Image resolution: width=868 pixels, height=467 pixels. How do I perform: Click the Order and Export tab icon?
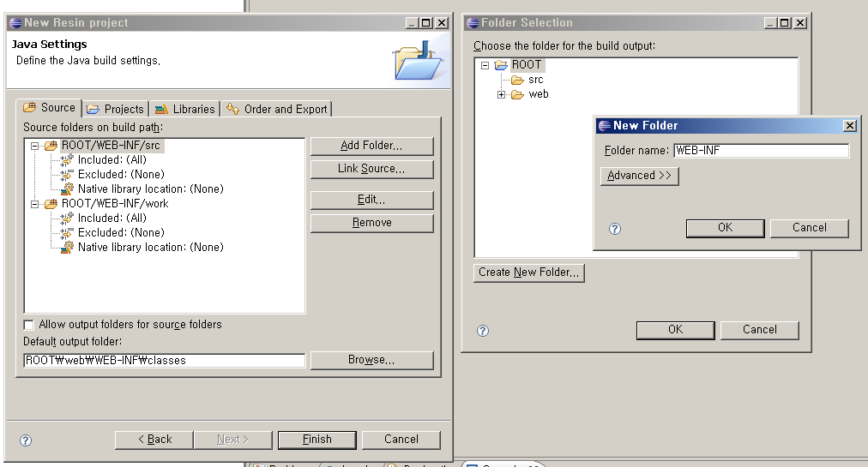[232, 109]
